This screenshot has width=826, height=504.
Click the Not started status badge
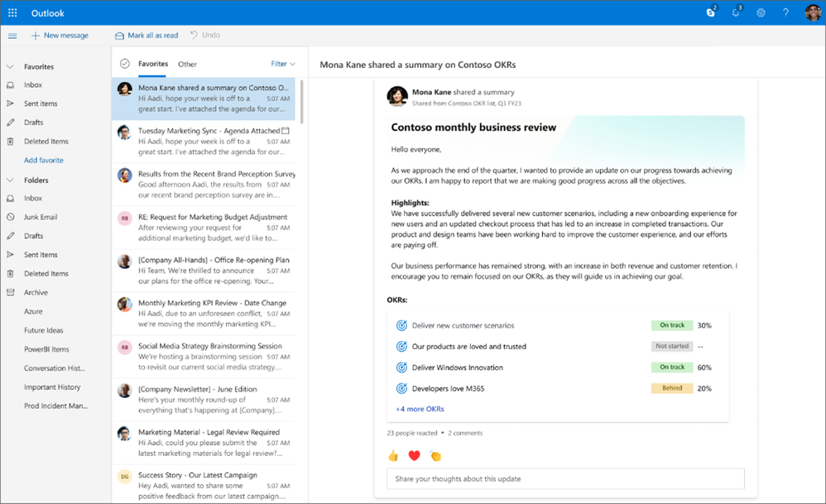pyautogui.click(x=672, y=346)
